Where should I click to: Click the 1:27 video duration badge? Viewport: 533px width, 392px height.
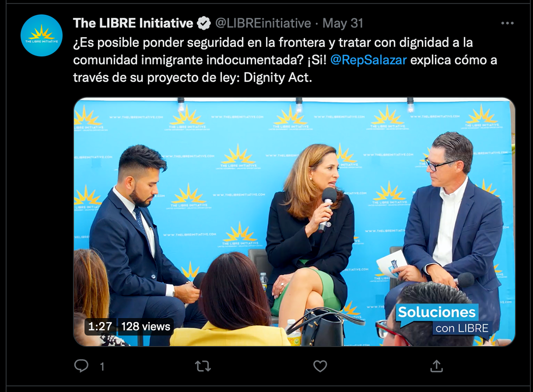point(100,327)
